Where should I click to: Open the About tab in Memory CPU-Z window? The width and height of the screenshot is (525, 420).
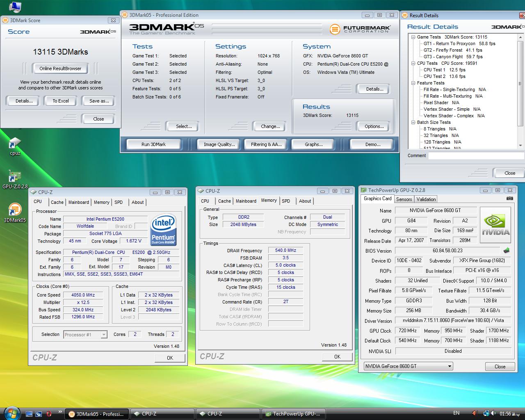(305, 201)
